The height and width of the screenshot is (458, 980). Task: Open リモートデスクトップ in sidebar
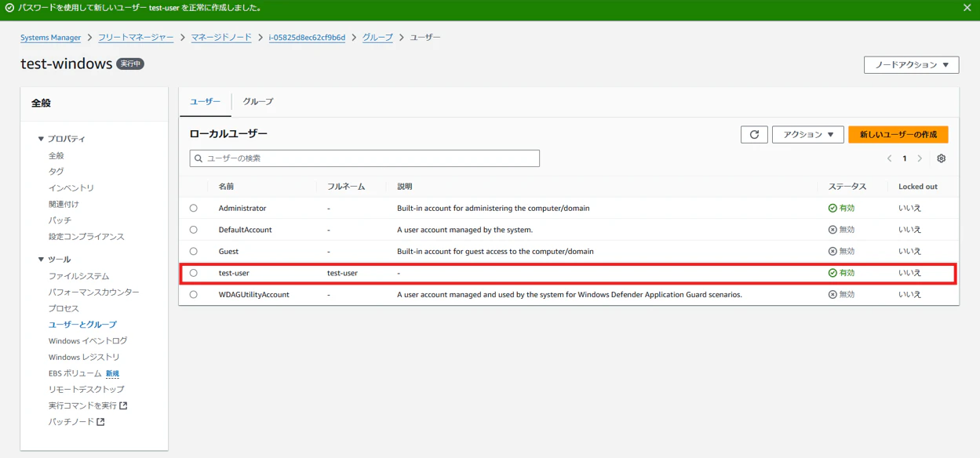[86, 390]
